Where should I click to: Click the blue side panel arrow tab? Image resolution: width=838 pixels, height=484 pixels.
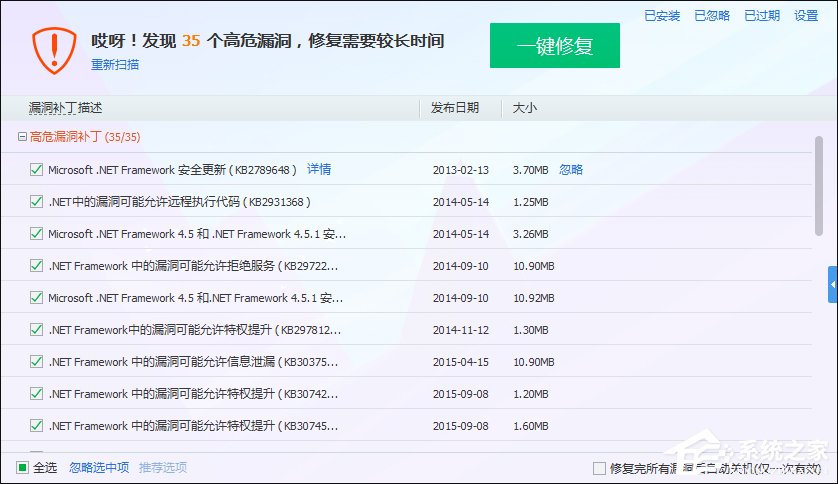pyautogui.click(x=832, y=284)
